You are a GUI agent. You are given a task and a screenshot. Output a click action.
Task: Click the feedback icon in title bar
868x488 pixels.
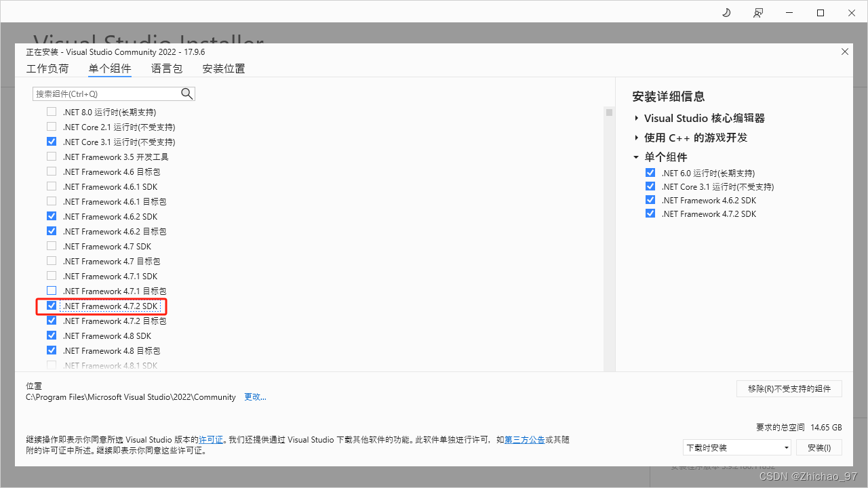click(x=758, y=13)
